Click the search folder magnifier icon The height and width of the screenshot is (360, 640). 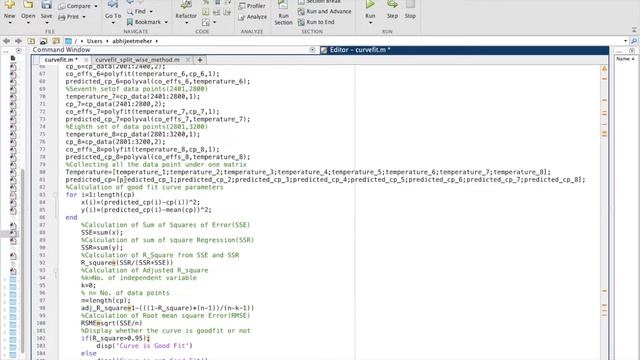[x=634, y=41]
